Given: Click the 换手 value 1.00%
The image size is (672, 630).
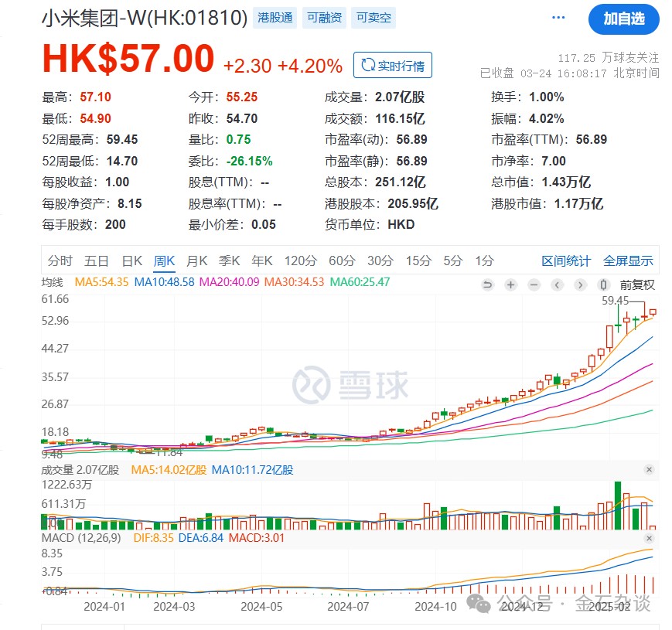Looking at the screenshot, I should 547,97.
